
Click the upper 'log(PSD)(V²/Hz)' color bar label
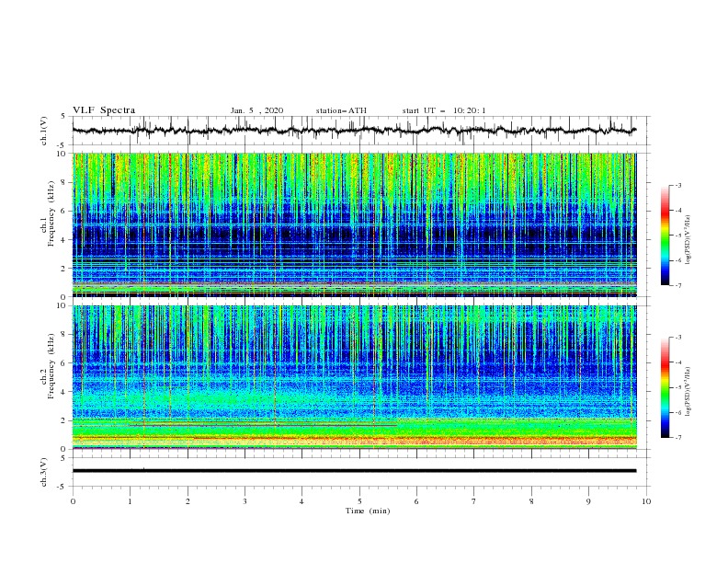point(688,240)
